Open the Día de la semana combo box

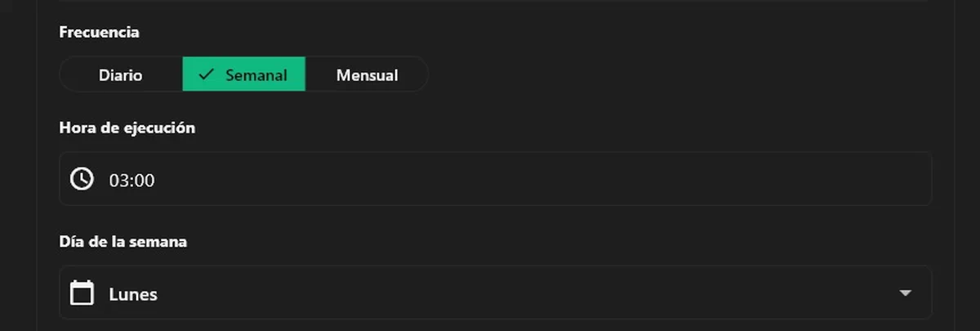[x=496, y=293]
